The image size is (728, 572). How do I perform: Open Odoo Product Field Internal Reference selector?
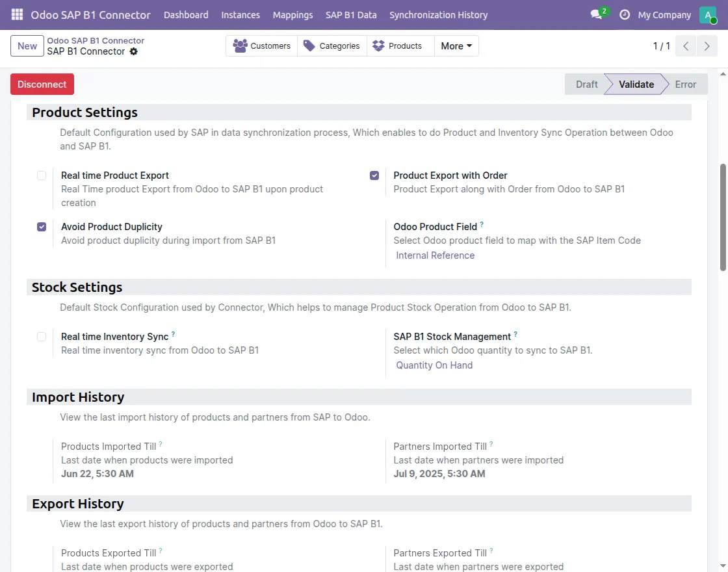coord(435,255)
